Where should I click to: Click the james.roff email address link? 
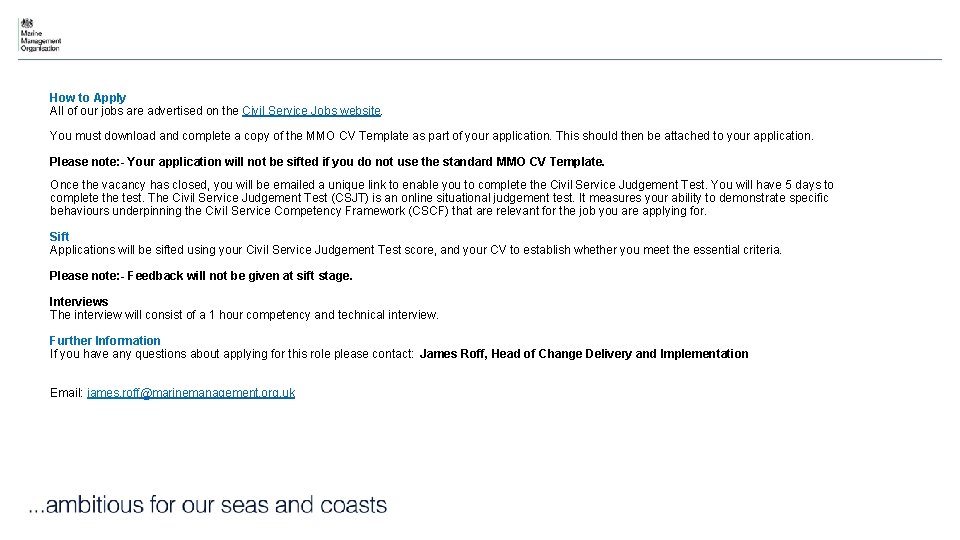pyautogui.click(x=191, y=393)
